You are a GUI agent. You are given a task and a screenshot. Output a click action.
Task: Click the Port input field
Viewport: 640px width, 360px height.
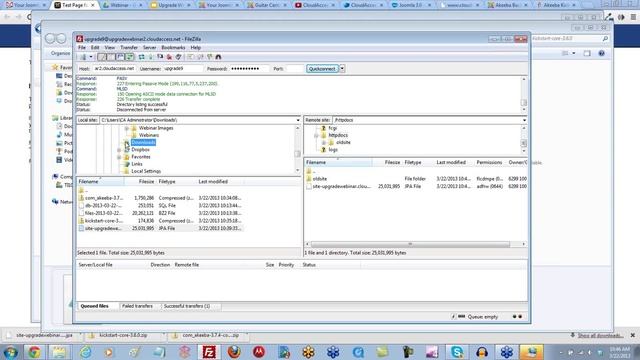[295, 69]
